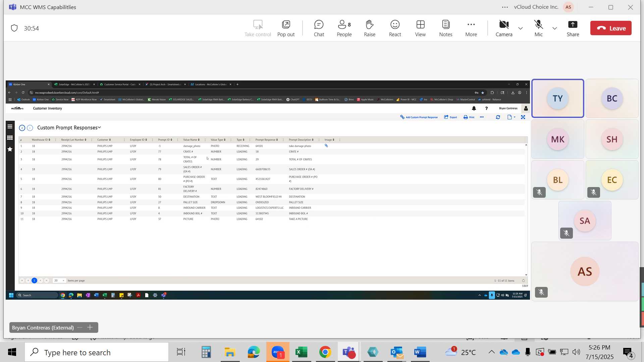Expand Camera device options arrow

tap(520, 28)
